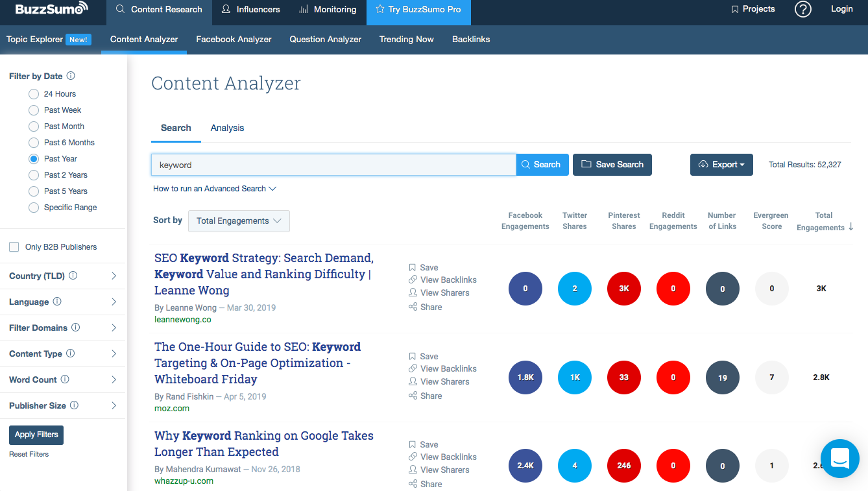
Task: Click the blue Search button
Action: coord(542,165)
